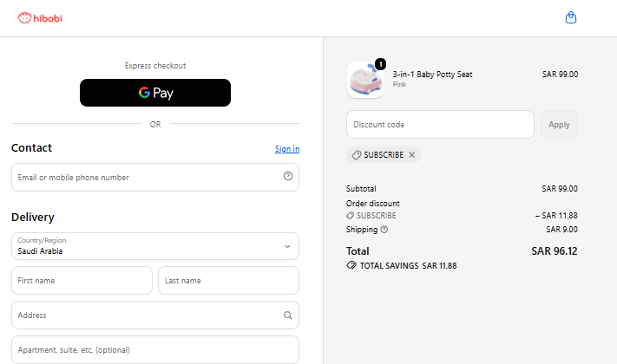Focus the Email or mobile phone number field

pyautogui.click(x=155, y=178)
